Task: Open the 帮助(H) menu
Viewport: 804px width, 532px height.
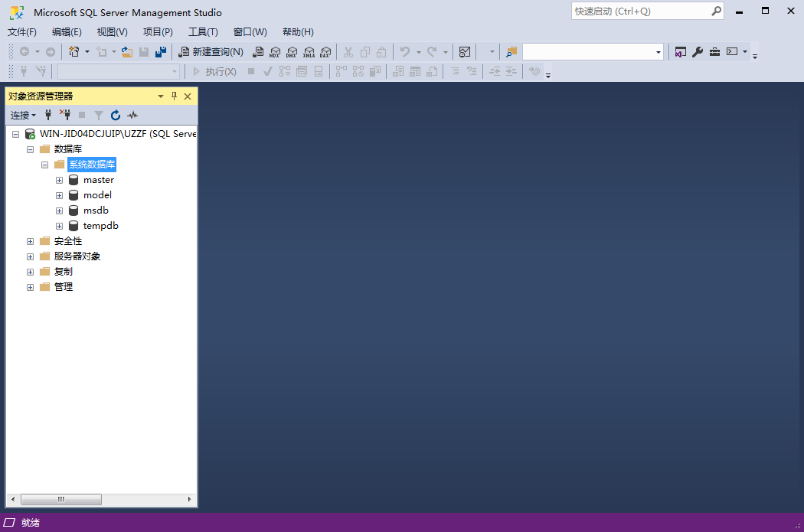Action: click(x=298, y=32)
